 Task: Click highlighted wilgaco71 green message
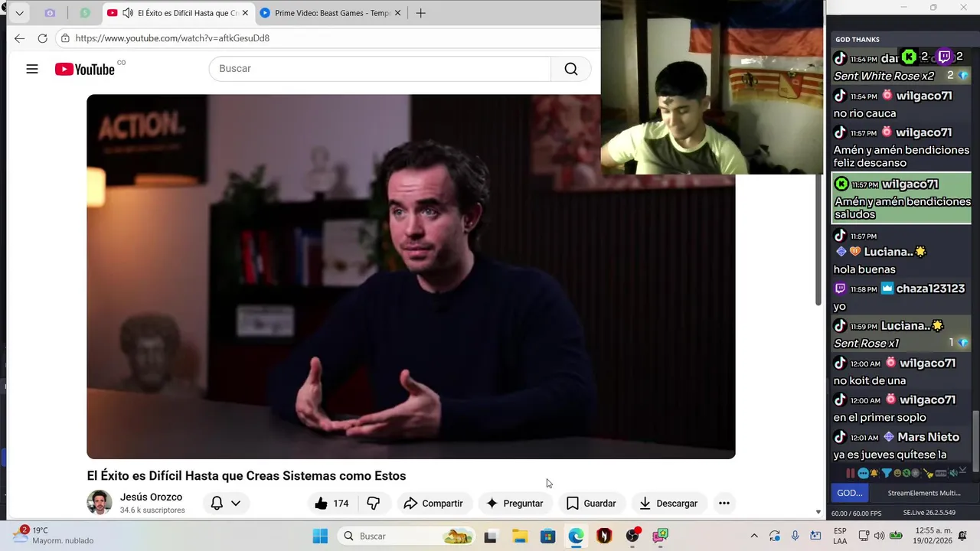[901, 199]
